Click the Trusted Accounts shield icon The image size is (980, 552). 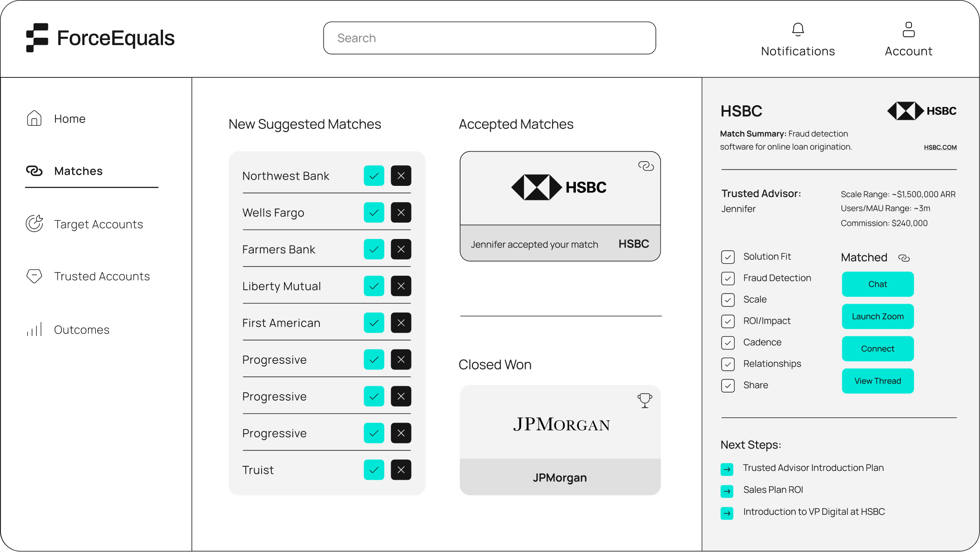(x=34, y=276)
